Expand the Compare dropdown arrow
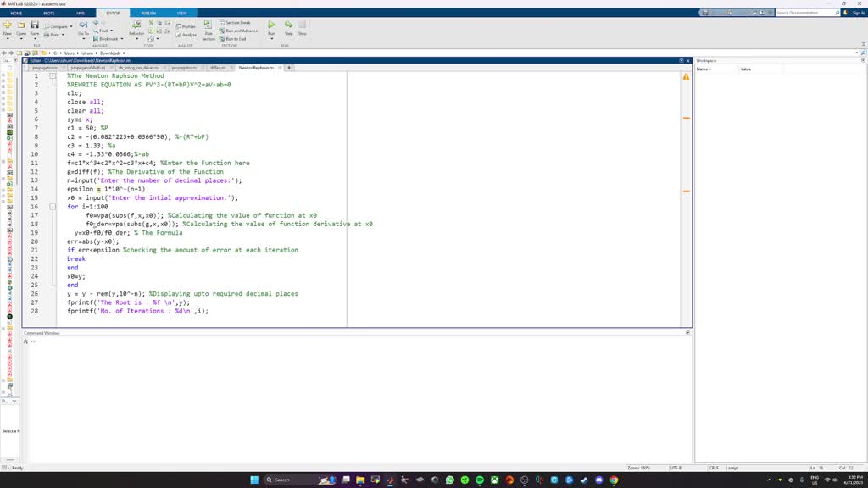Screen dimensions: 868x488 pos(71,26)
